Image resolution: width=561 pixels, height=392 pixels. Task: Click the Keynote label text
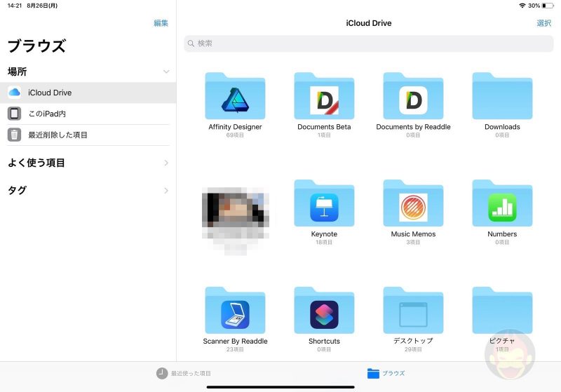click(324, 234)
